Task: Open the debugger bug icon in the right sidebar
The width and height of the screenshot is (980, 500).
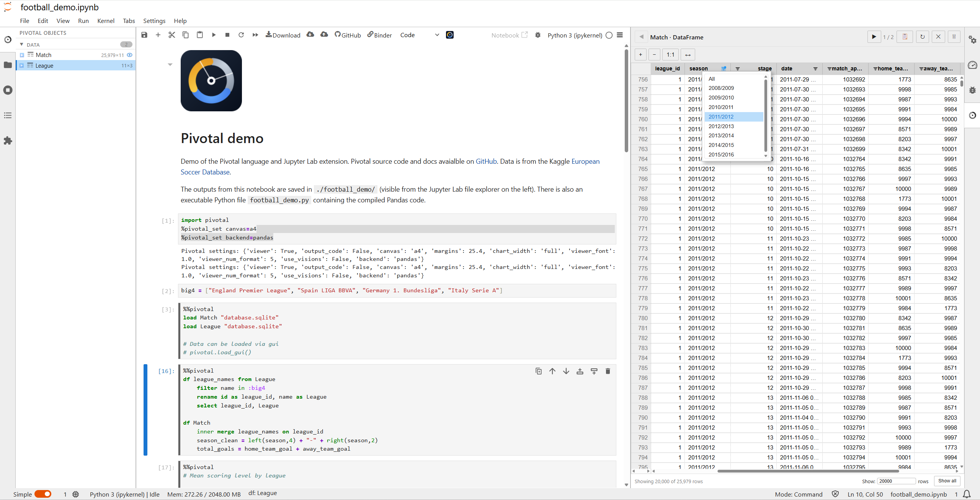Action: point(972,90)
